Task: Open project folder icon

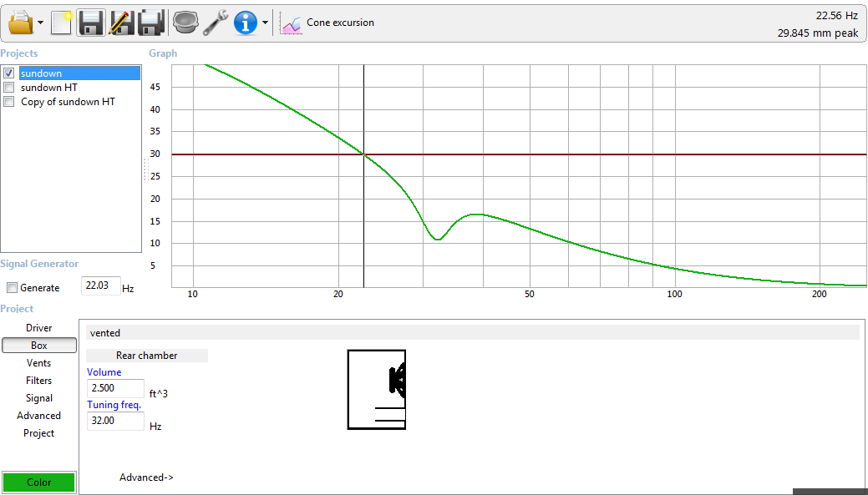Action: (21, 23)
